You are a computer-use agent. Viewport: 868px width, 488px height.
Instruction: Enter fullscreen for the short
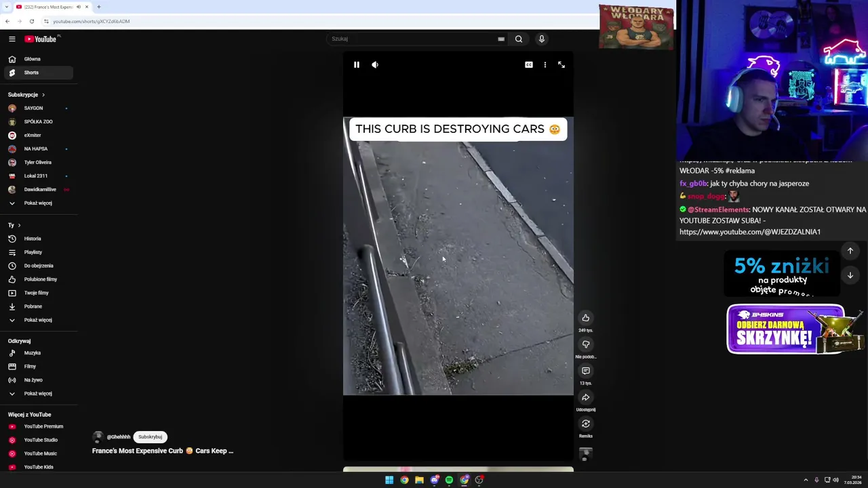coord(561,64)
